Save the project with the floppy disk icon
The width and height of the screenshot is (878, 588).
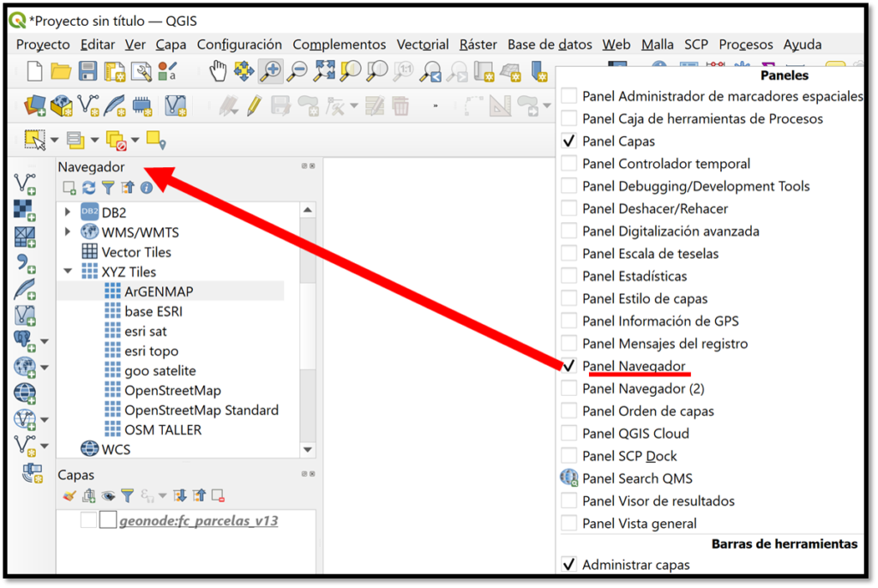87,72
